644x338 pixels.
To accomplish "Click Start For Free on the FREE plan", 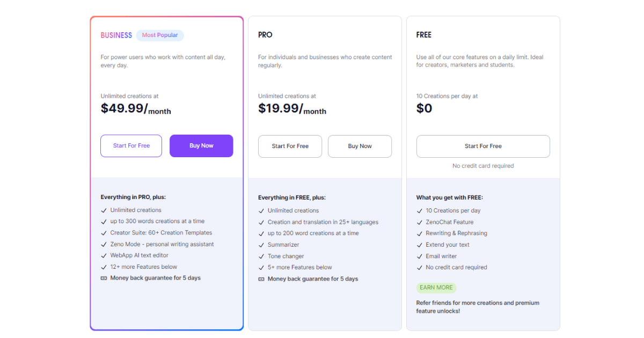I will pos(483,146).
